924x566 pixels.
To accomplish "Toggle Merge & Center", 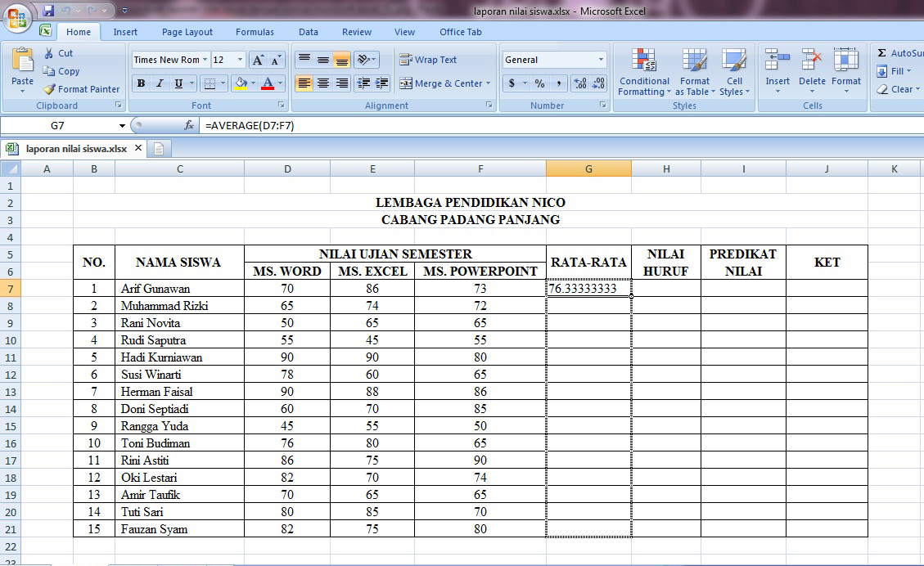I will click(441, 83).
